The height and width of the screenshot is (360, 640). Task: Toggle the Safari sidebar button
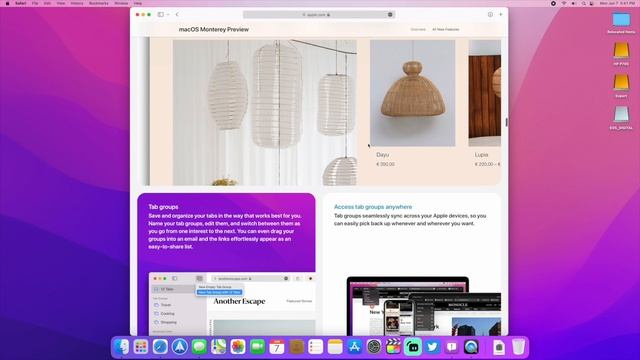[160, 14]
